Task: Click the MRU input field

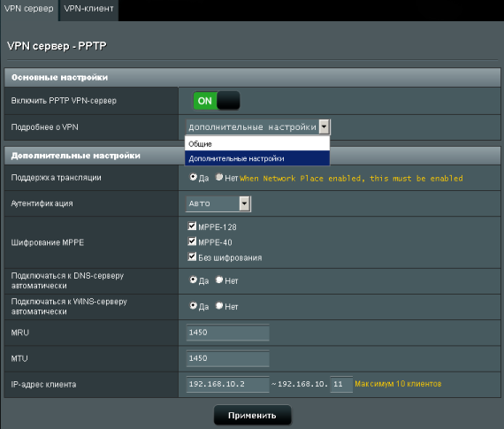Action: 227,333
